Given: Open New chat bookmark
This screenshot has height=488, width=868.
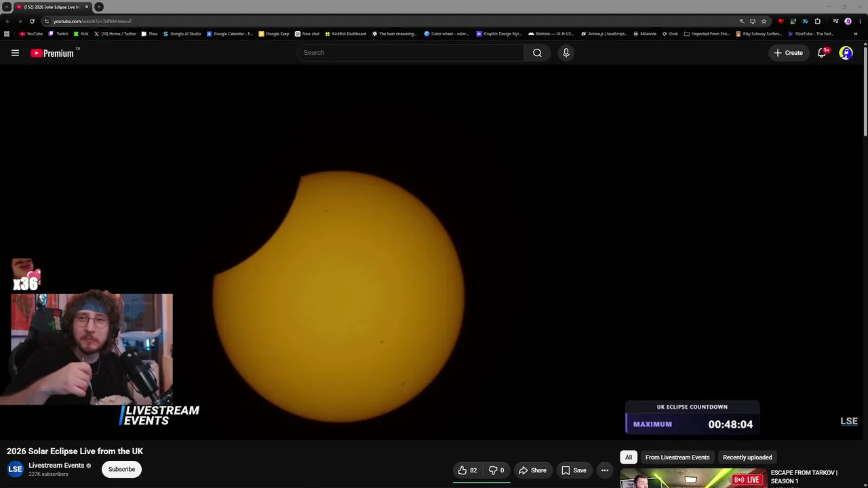Looking at the screenshot, I should 307,34.
